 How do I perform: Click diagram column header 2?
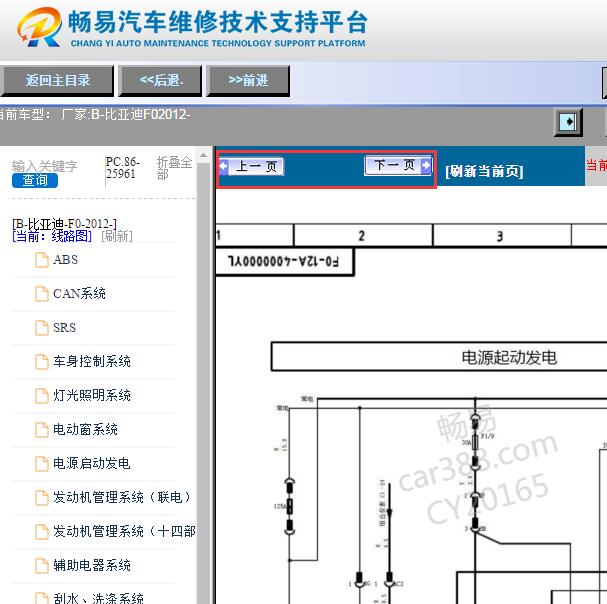(x=362, y=236)
